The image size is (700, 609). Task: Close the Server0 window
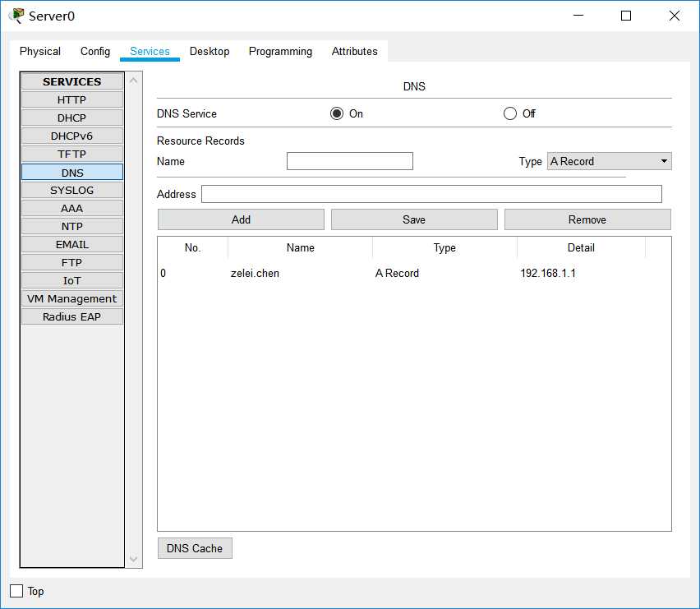[x=674, y=16]
